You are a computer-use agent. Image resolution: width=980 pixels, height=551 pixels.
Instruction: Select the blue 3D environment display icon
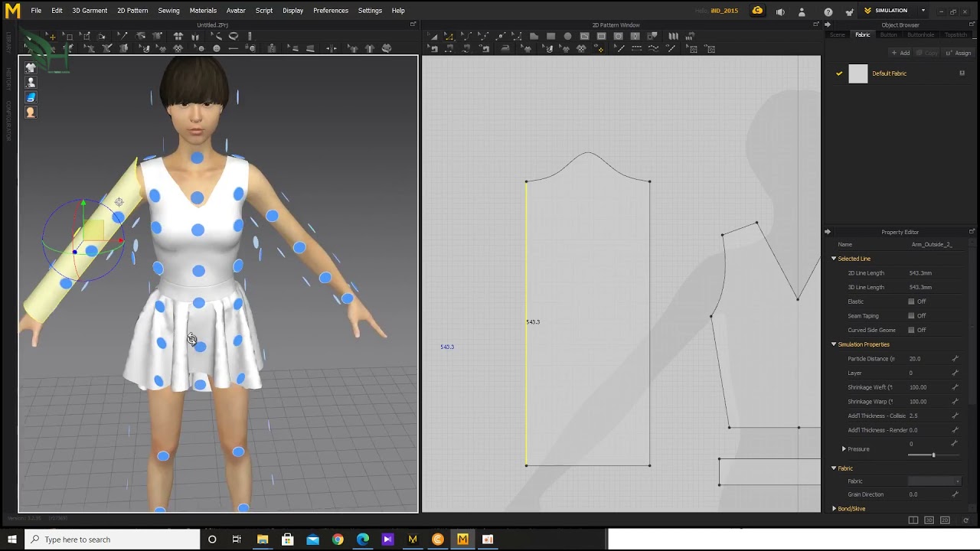point(31,97)
